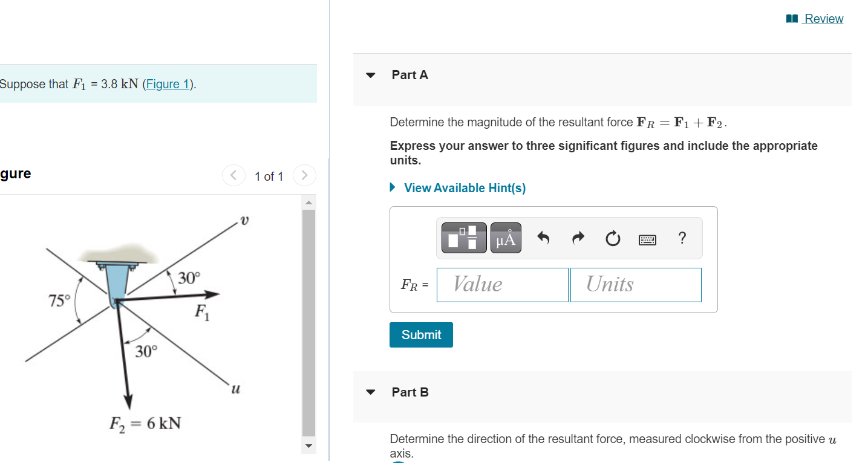Image resolution: width=868 pixels, height=463 pixels.
Task: Click the figure panel scrollbar down arrow
Action: [308, 445]
